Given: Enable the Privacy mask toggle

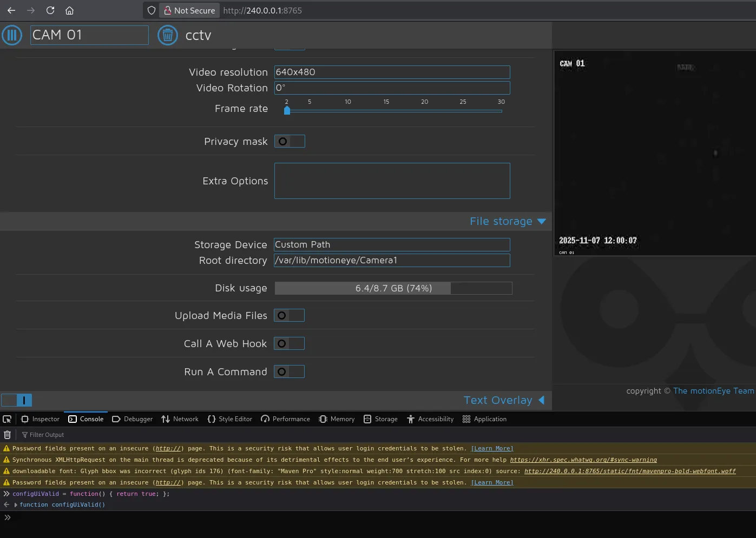Looking at the screenshot, I should point(290,141).
